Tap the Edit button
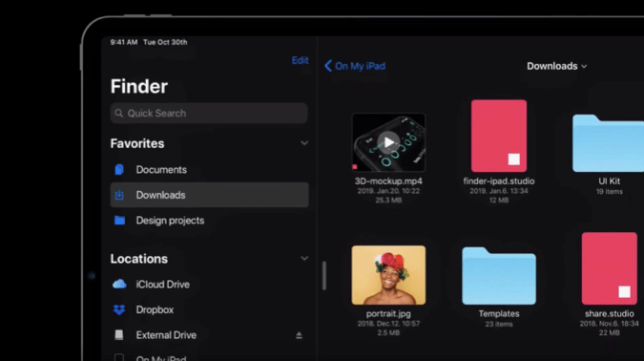 [300, 60]
